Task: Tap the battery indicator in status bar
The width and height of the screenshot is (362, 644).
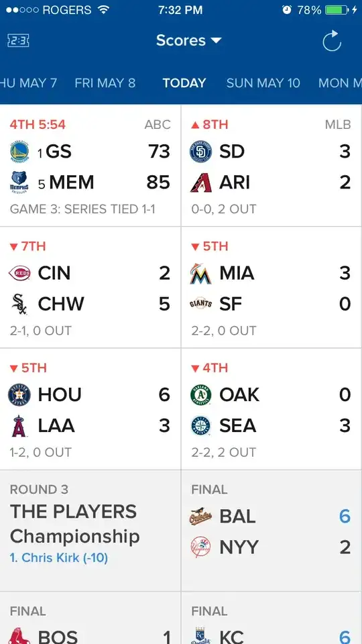Action: click(x=337, y=10)
